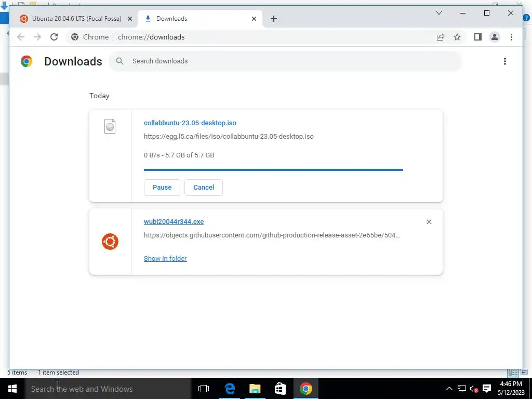Image resolution: width=532 pixels, height=399 pixels.
Task: Close the Downloads tab
Action: (254, 19)
